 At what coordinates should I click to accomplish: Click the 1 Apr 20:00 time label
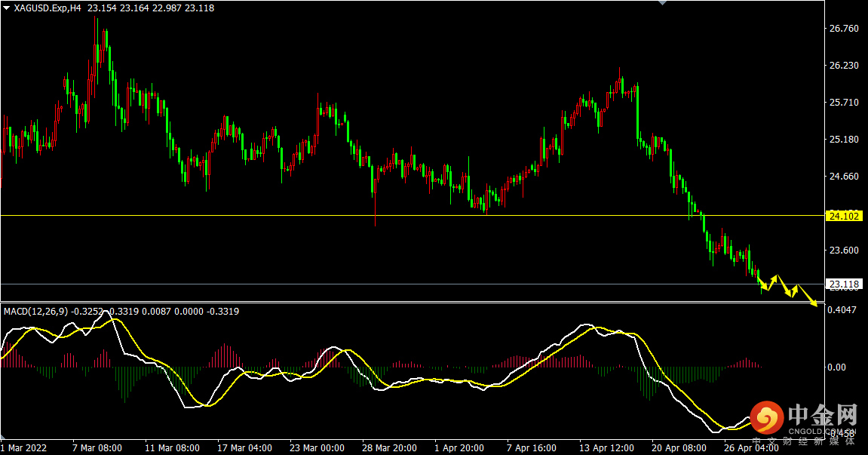[459, 447]
